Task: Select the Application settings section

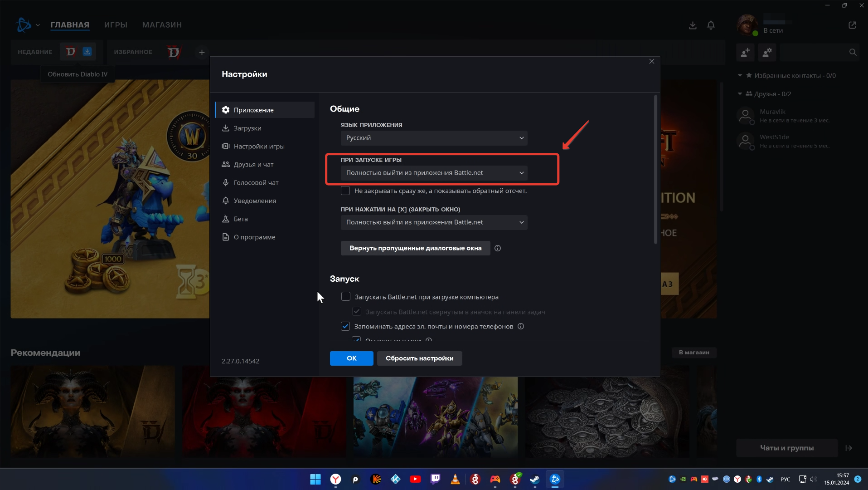Action: (x=265, y=110)
